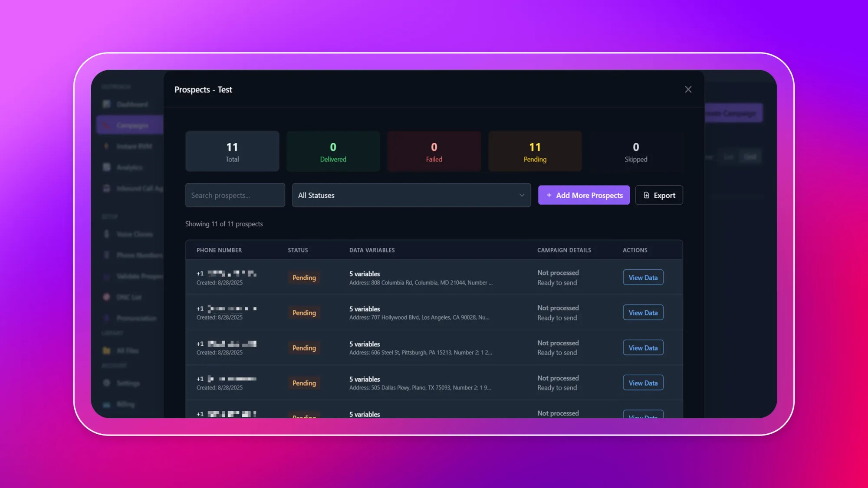Click the plus icon on Add More Prospects
This screenshot has width=868, height=488.
[549, 195]
